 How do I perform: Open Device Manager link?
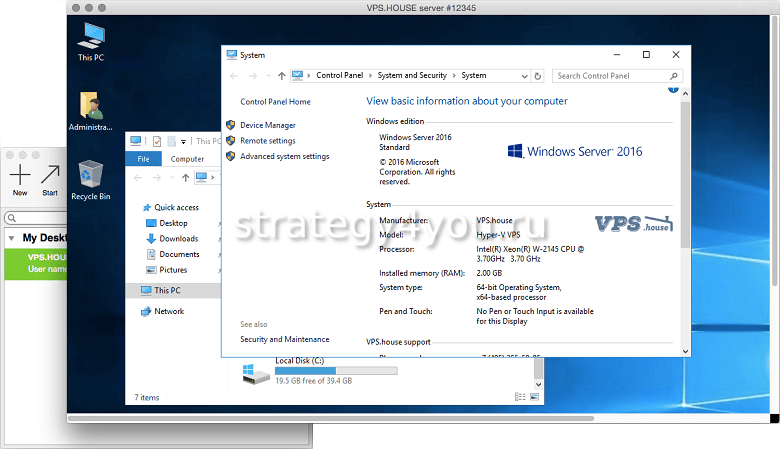tap(267, 125)
